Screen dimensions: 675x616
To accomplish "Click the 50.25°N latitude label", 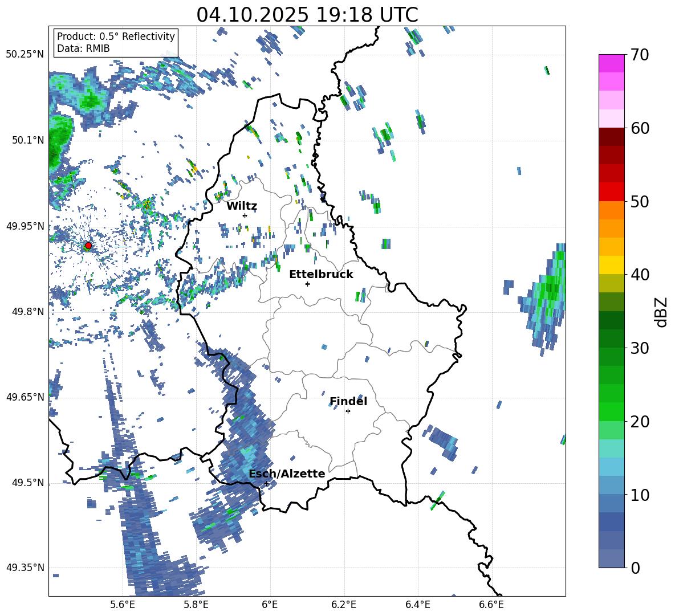I will [25, 54].
